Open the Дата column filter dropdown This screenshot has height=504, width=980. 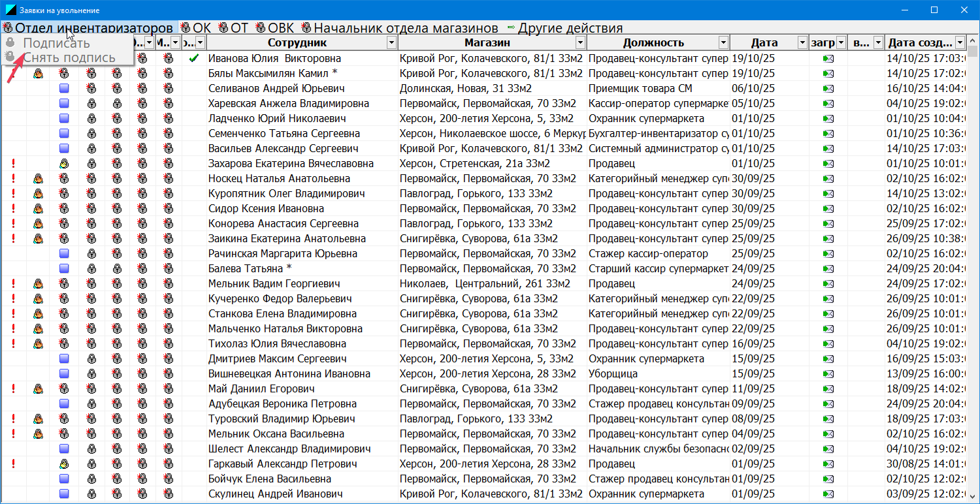pyautogui.click(x=803, y=42)
